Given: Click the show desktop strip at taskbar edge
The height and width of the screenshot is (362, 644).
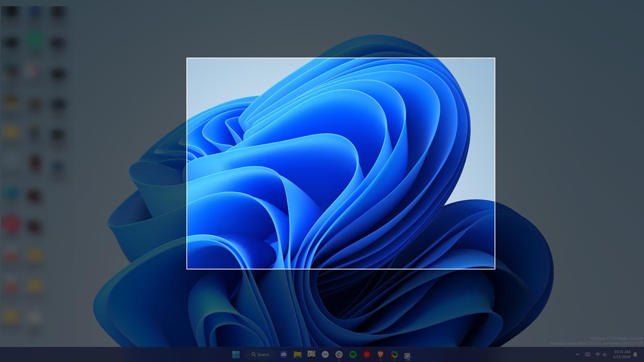Looking at the screenshot, I should click(643, 355).
